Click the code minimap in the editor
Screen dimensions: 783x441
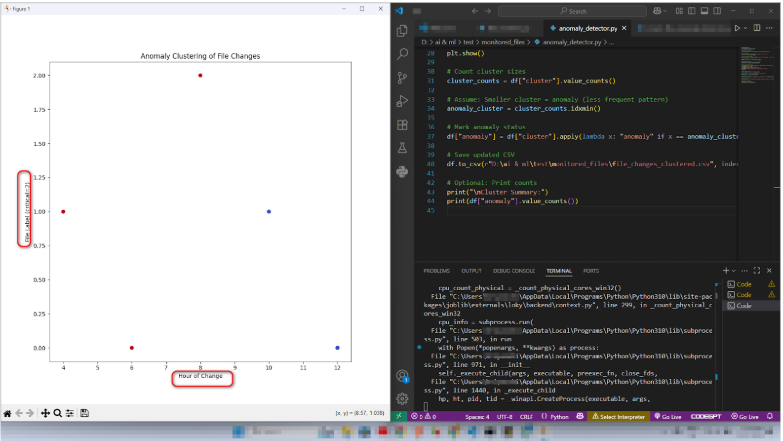coord(758,65)
